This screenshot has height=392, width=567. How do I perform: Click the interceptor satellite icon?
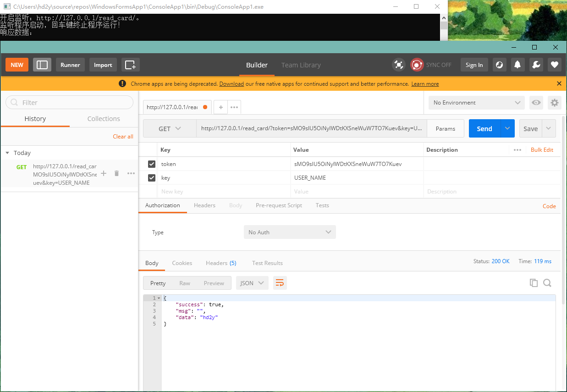coord(399,65)
